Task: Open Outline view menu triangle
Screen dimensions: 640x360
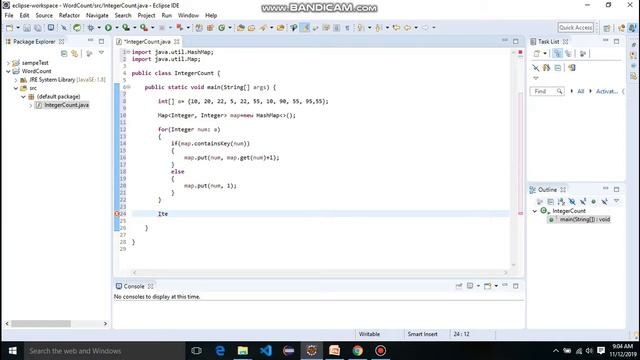Action: [616, 201]
